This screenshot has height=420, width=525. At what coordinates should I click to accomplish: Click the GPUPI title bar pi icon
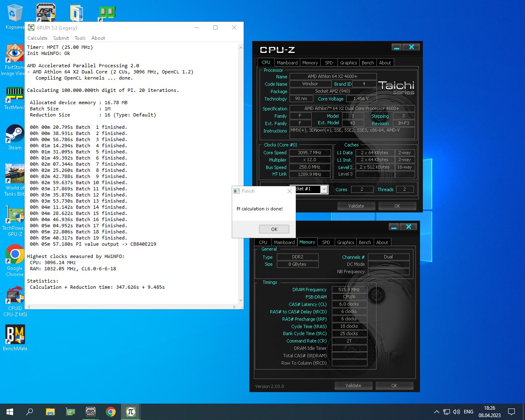point(31,27)
